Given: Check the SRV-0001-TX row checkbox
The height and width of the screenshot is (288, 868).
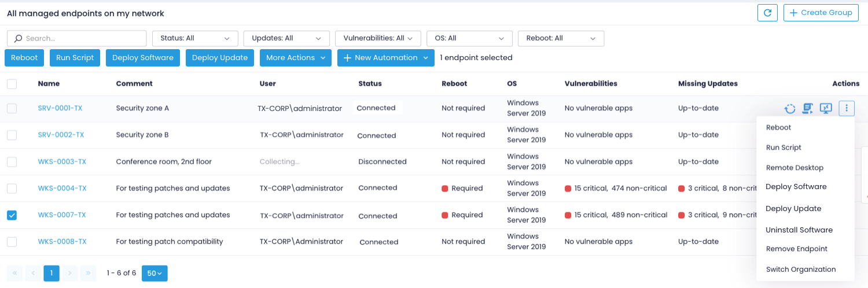Looking at the screenshot, I should pyautogui.click(x=12, y=108).
